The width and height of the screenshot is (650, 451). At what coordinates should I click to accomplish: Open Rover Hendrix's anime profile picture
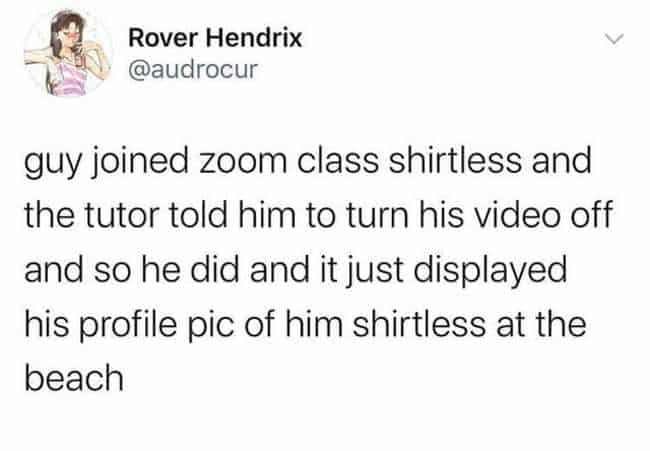pyautogui.click(x=68, y=53)
